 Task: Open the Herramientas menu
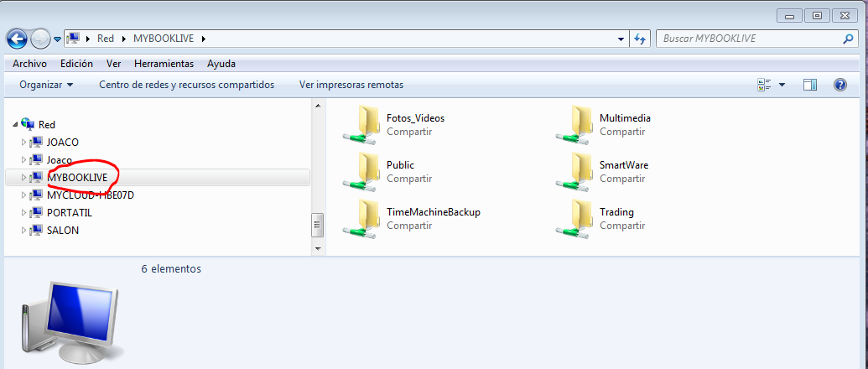tap(164, 64)
